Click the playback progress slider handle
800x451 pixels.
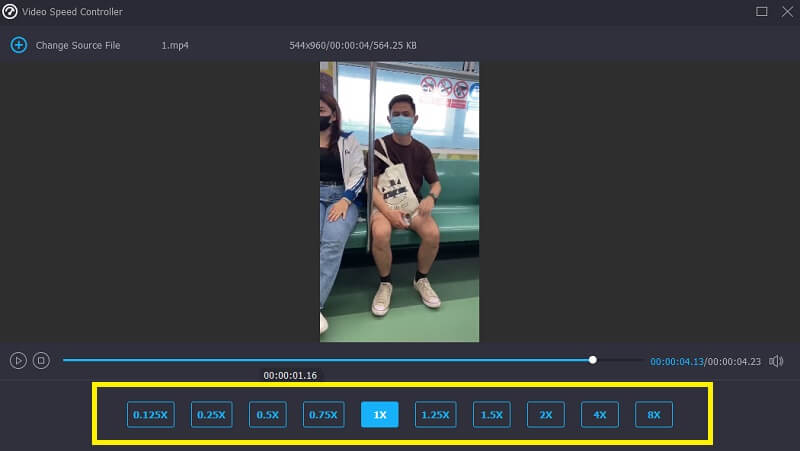[x=593, y=360]
